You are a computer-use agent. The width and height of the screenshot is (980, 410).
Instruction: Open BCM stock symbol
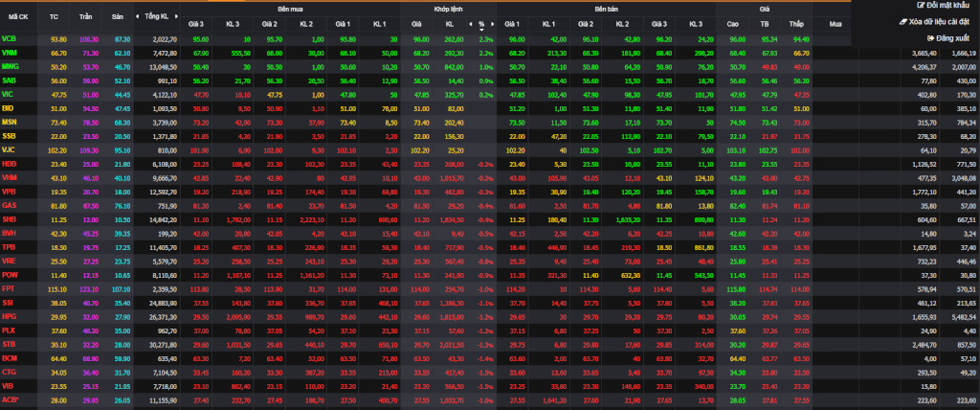click(10, 358)
